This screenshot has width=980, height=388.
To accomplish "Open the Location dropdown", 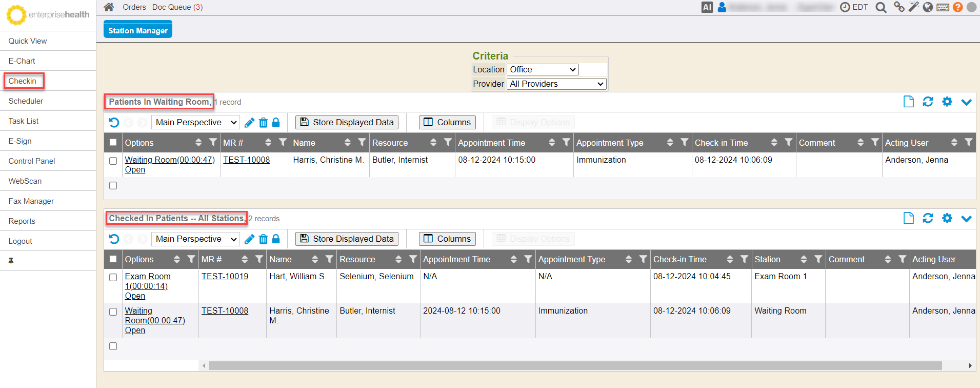I will tap(543, 69).
